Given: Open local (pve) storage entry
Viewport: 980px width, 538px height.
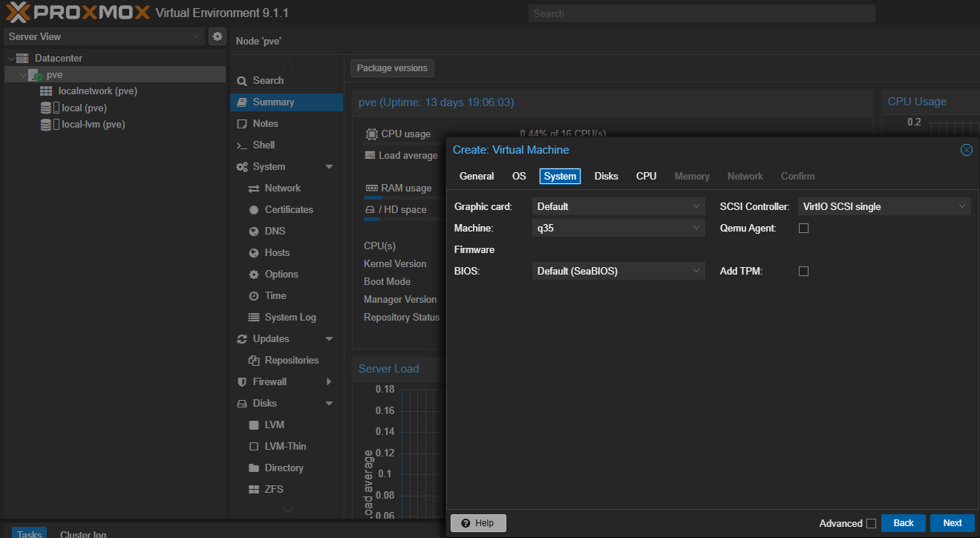Looking at the screenshot, I should click(x=84, y=108).
